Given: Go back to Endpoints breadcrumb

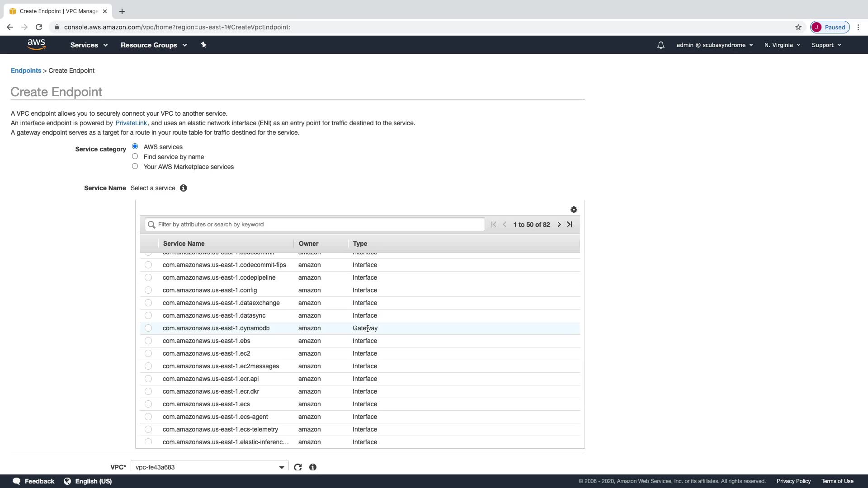Looking at the screenshot, I should click(x=26, y=70).
